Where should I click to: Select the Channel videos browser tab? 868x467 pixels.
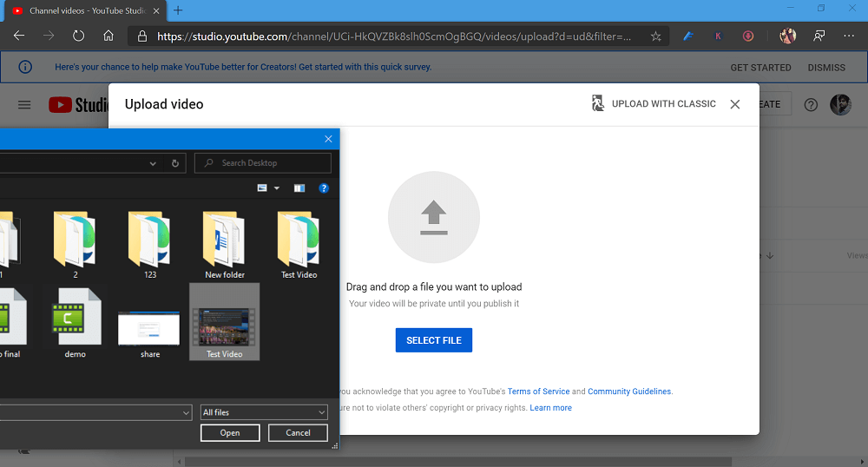[x=88, y=10]
